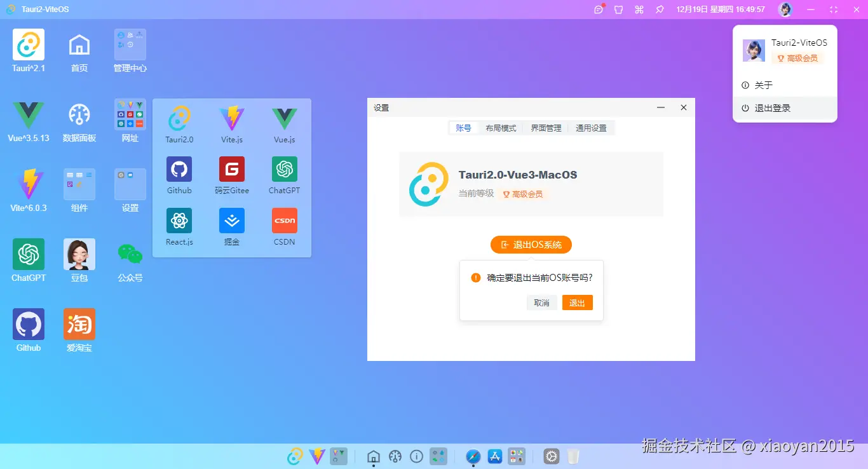
Task: Open the message notification icon in top bar
Action: click(599, 10)
